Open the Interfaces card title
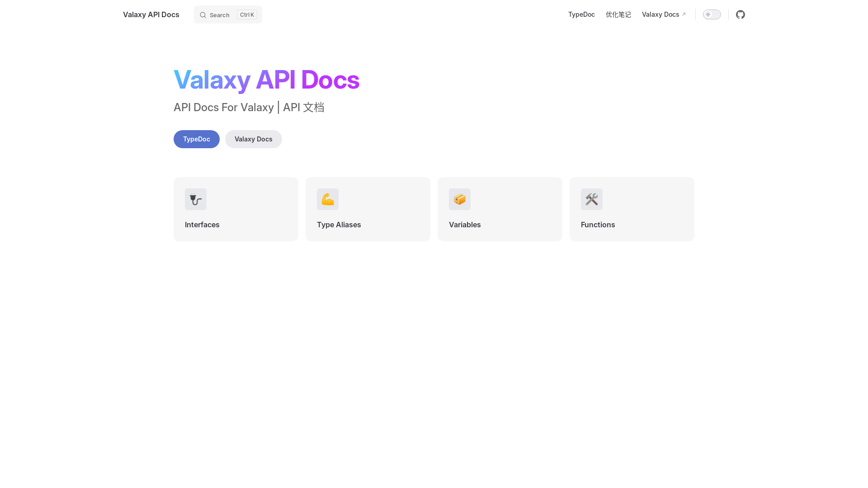 tap(202, 225)
